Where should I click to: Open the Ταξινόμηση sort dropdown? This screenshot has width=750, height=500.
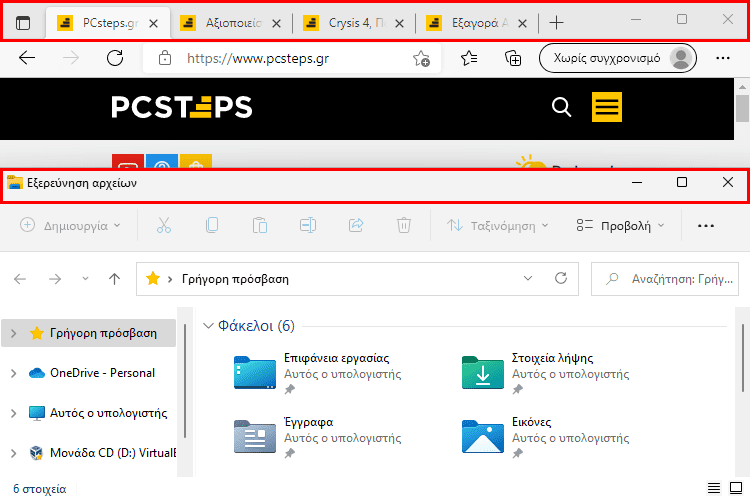click(x=497, y=226)
